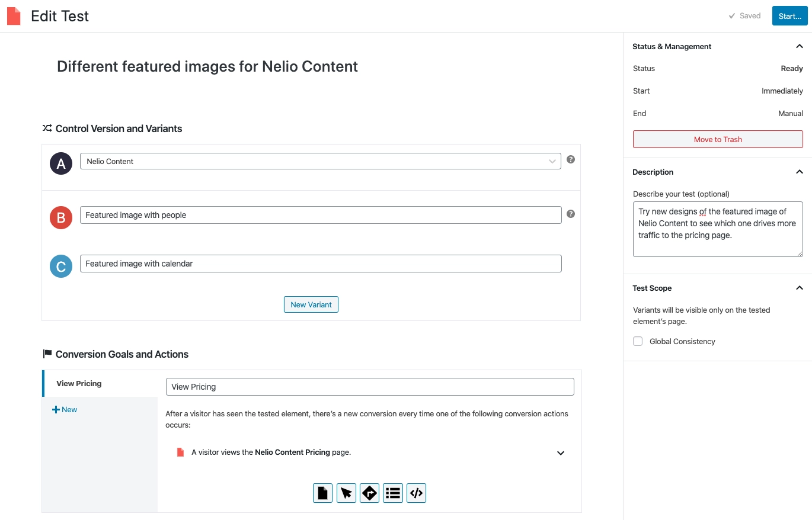Expand the Nelio Content Pricing page view action
812x520 pixels.
click(560, 453)
